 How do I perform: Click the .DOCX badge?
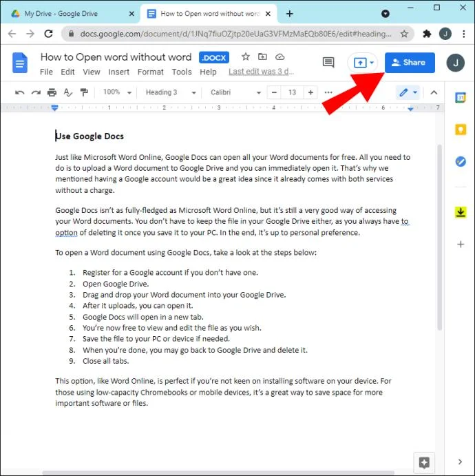[x=214, y=57]
